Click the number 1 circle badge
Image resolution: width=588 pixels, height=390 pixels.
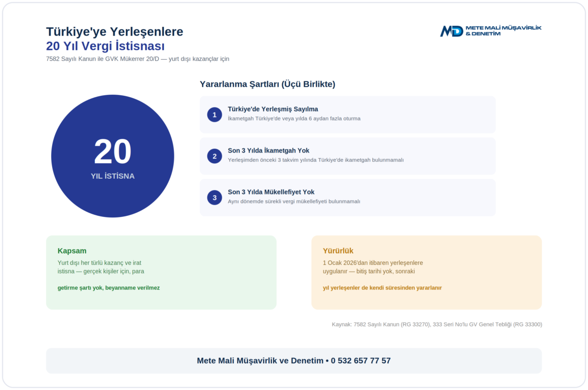click(215, 115)
